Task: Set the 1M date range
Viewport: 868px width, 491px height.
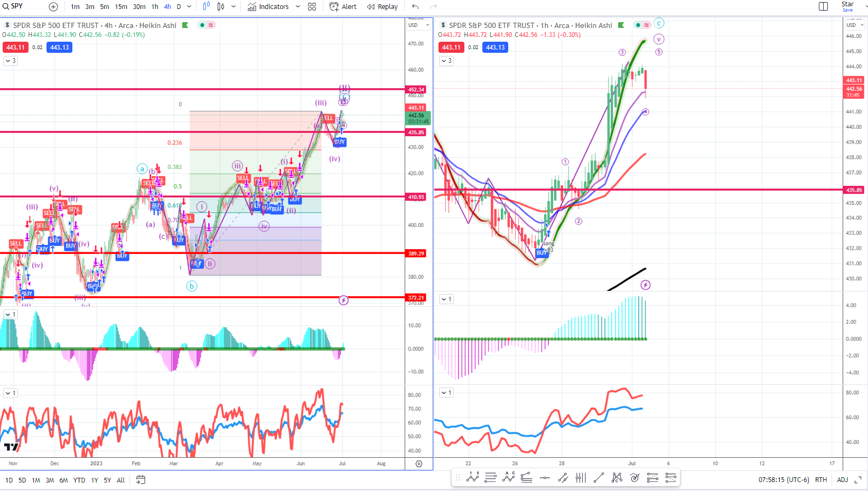Action: pos(36,480)
